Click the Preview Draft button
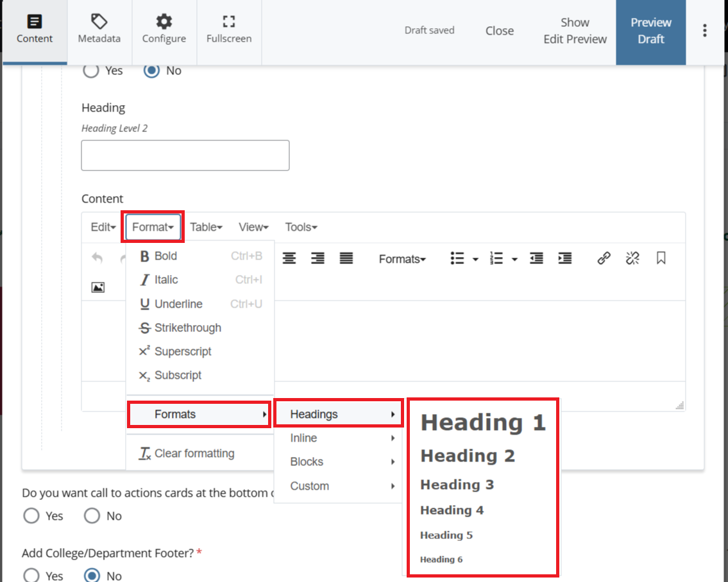The height and width of the screenshot is (582, 728). pos(650,31)
